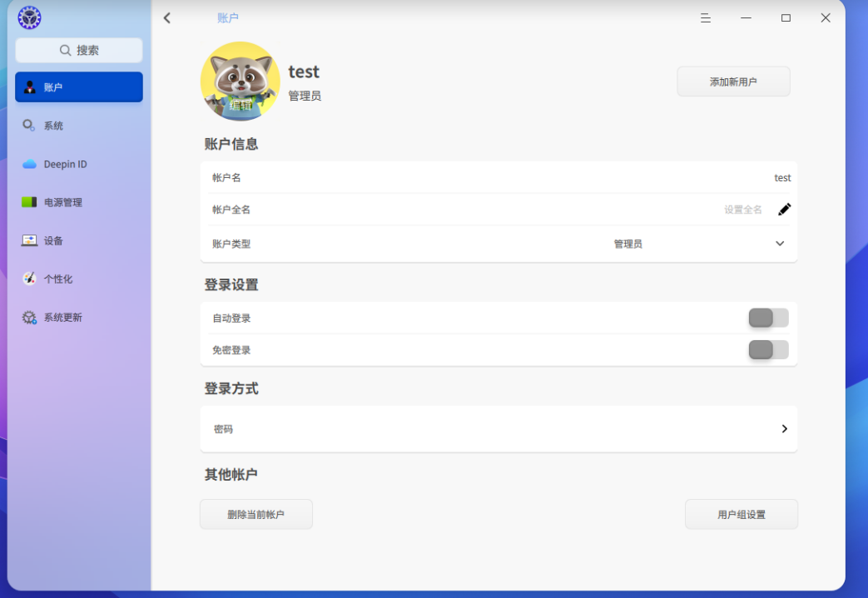
Task: Open the 账户 sidebar item
Action: [79, 86]
